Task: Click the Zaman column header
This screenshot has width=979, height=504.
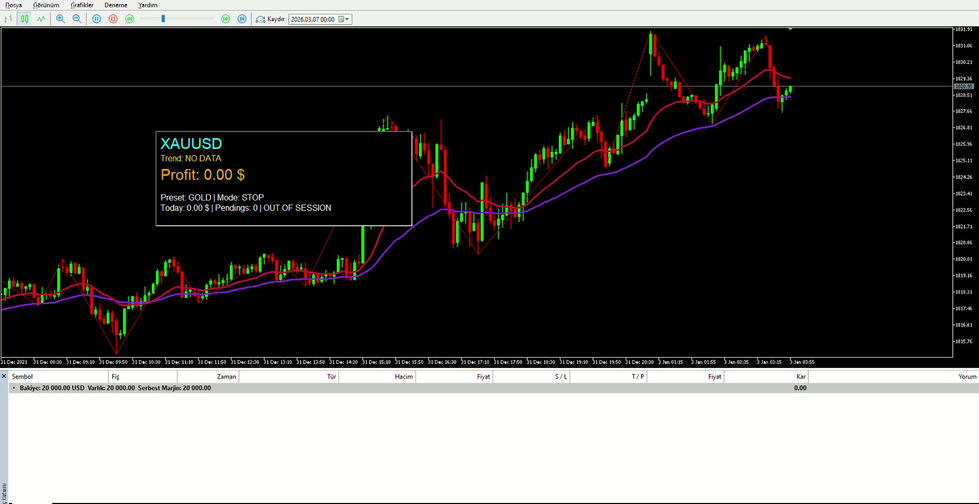Action: click(208, 377)
